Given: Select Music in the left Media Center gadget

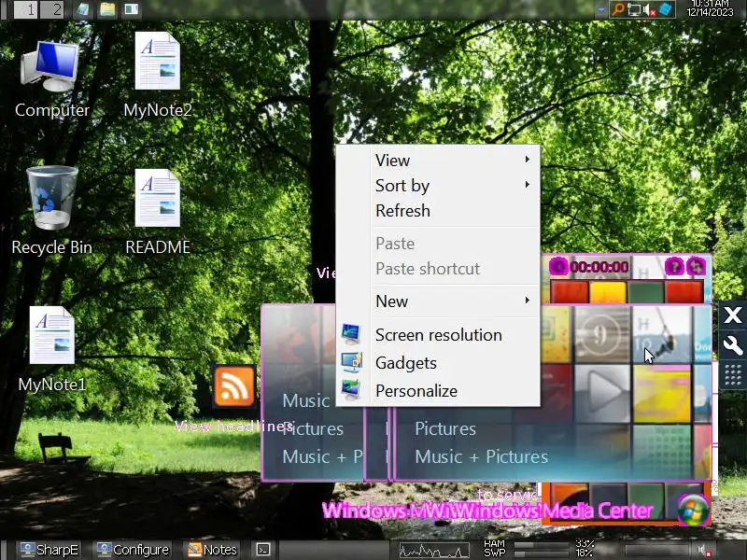Looking at the screenshot, I should coord(306,400).
